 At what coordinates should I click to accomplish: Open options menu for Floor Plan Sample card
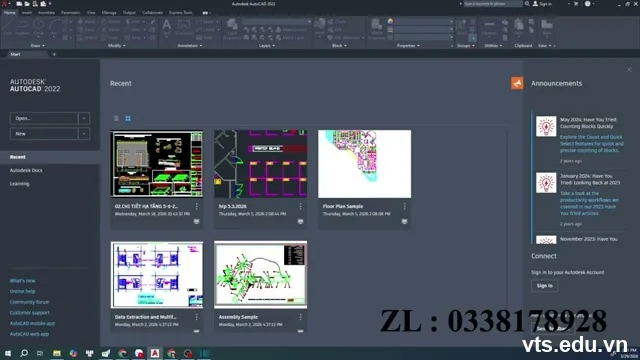coord(404,207)
